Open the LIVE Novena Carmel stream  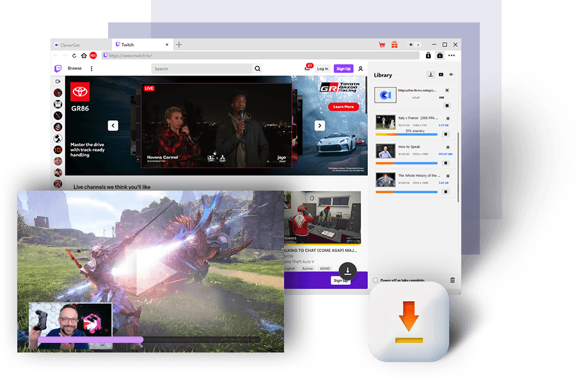216,125
